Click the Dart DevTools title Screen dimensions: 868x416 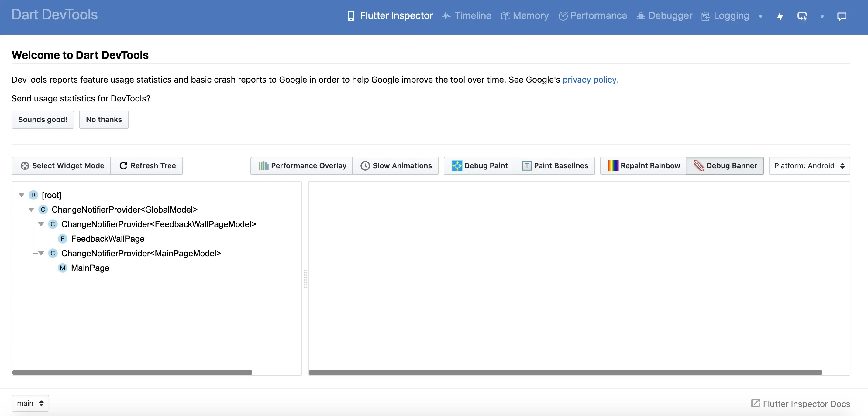55,15
